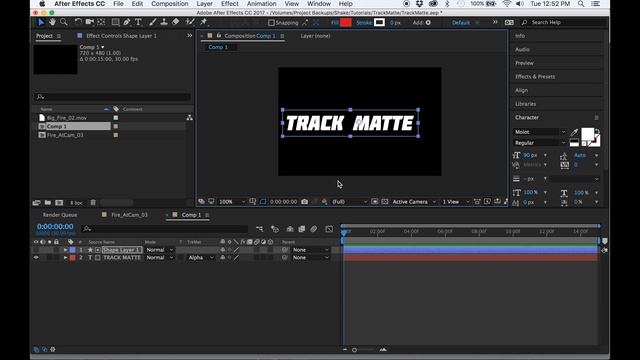Expand Shape Layer 1 properties triangle
The height and width of the screenshot is (360, 640).
(x=65, y=250)
